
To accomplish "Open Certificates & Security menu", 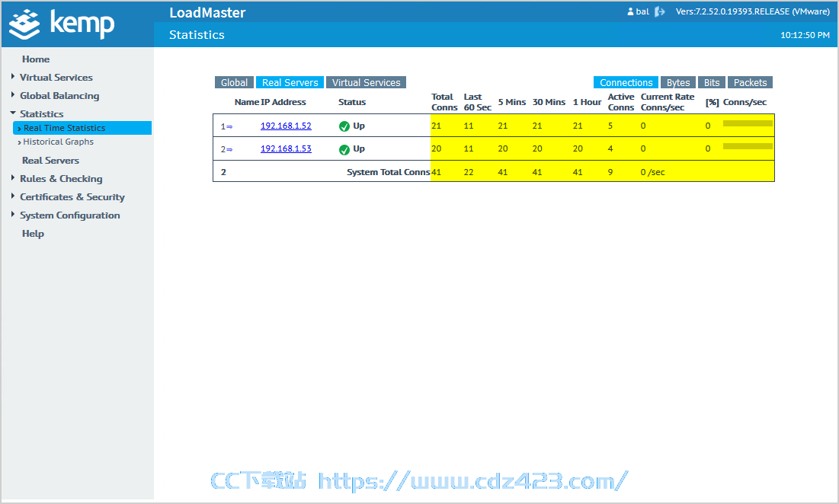I will click(x=72, y=196).
